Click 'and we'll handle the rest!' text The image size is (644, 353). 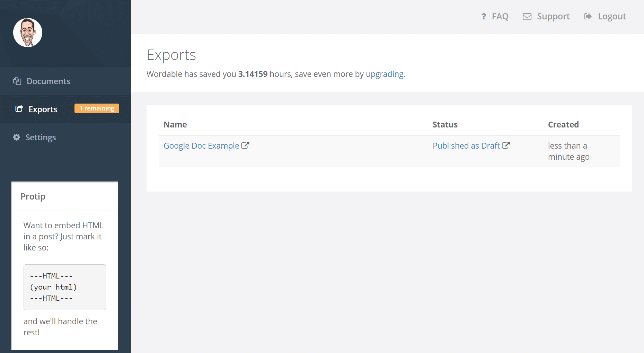(60, 327)
